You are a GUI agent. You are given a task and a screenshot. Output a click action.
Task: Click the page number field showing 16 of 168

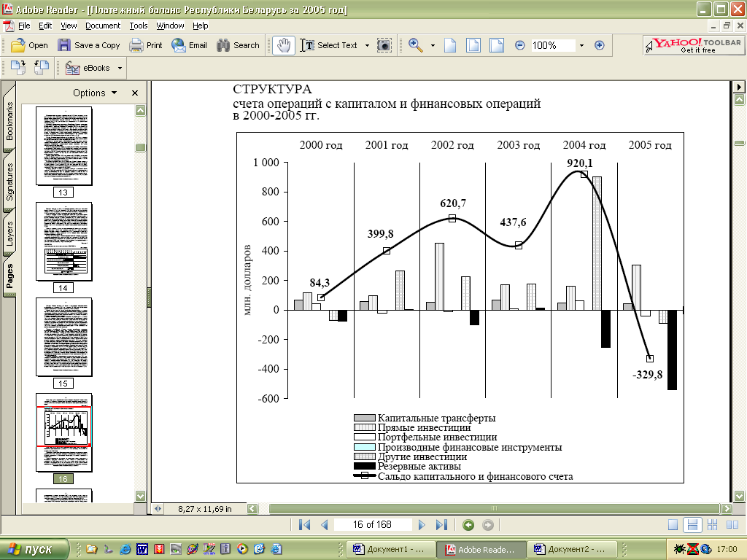[x=373, y=525]
